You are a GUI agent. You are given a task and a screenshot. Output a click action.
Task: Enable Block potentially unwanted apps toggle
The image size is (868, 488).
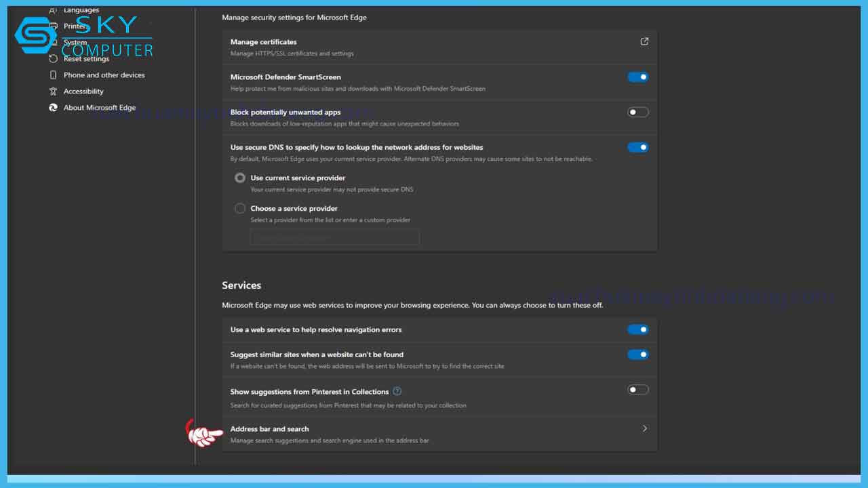638,113
